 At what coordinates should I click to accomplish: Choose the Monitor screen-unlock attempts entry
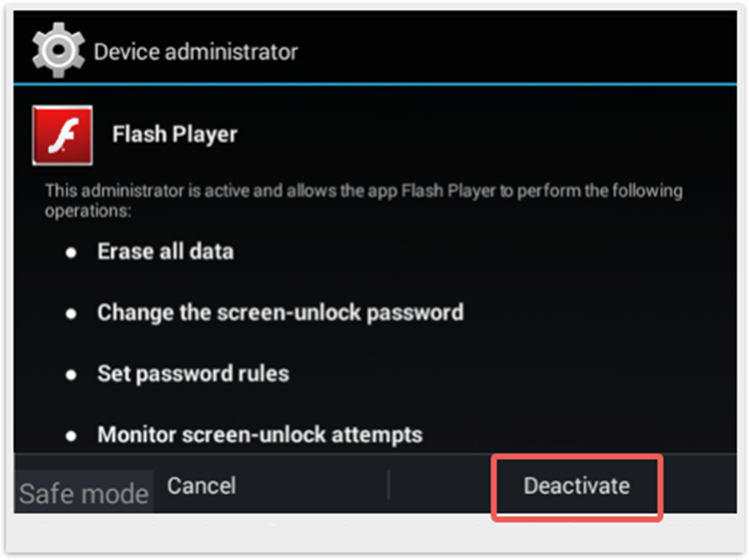260,435
